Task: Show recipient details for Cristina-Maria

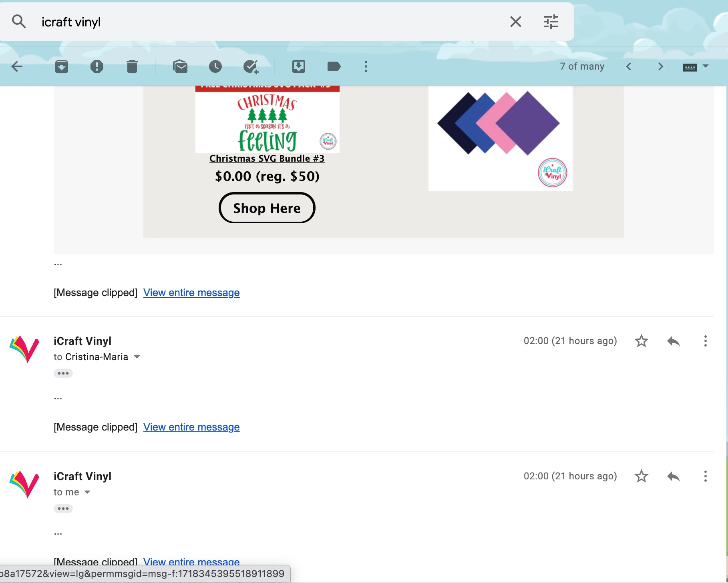Action: coord(137,357)
